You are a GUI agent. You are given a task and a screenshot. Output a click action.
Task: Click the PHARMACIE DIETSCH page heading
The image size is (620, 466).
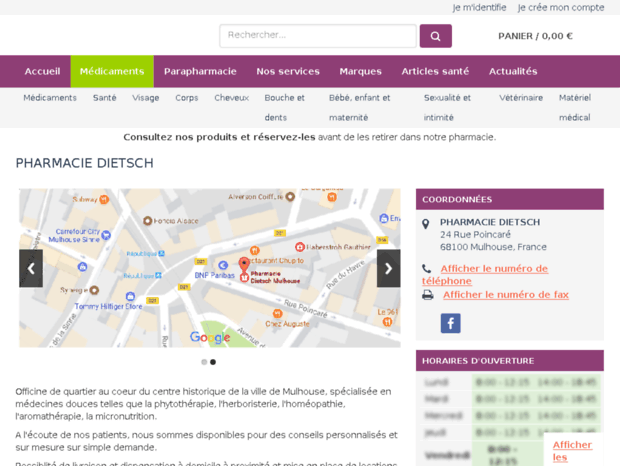point(85,163)
